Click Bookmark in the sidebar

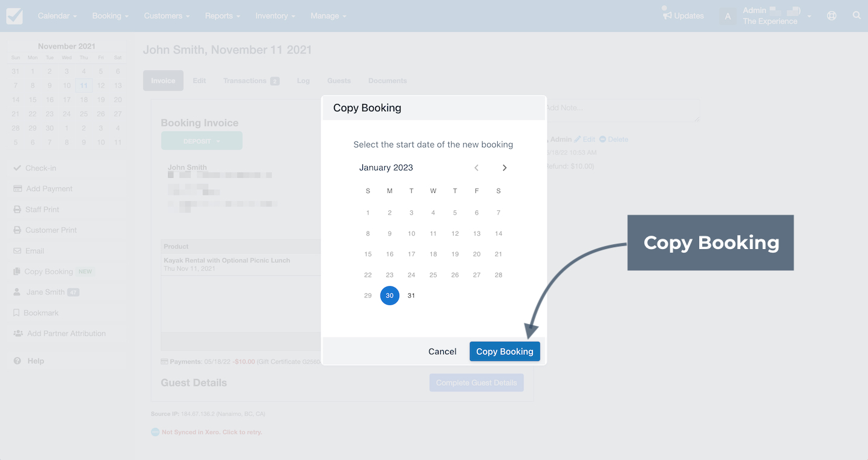coord(67,313)
